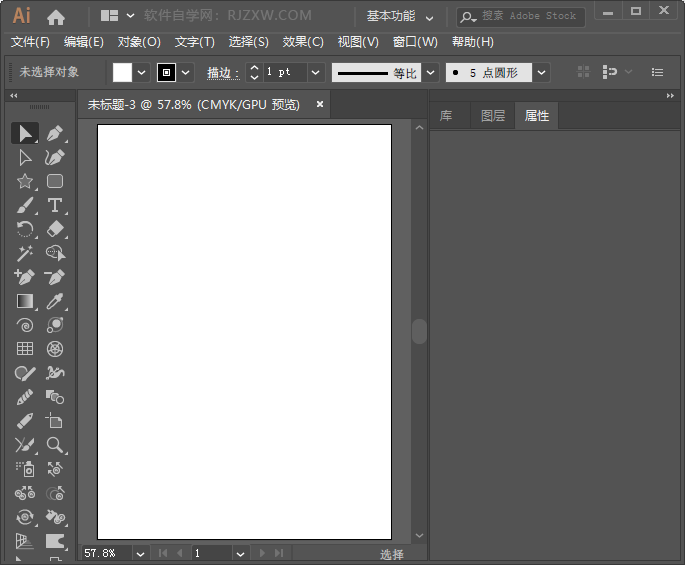Select the Rounded Rectangle tool
Screen dimensions: 685x565
click(55, 181)
